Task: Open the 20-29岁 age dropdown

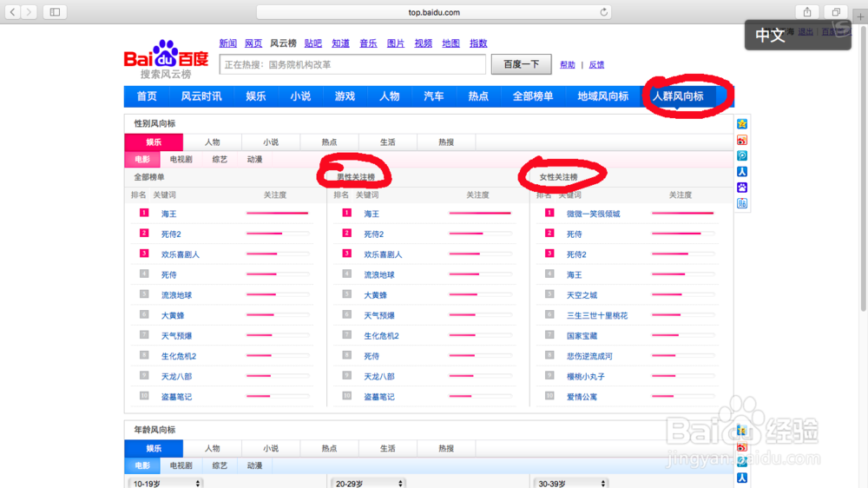Action: [x=368, y=484]
